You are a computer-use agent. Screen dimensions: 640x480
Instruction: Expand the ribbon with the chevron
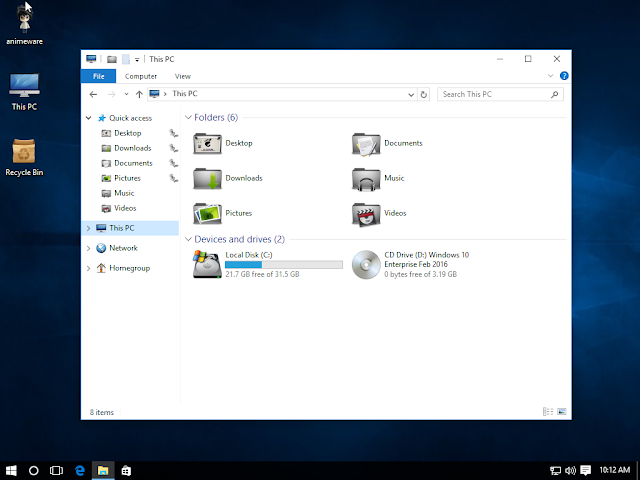(550, 76)
